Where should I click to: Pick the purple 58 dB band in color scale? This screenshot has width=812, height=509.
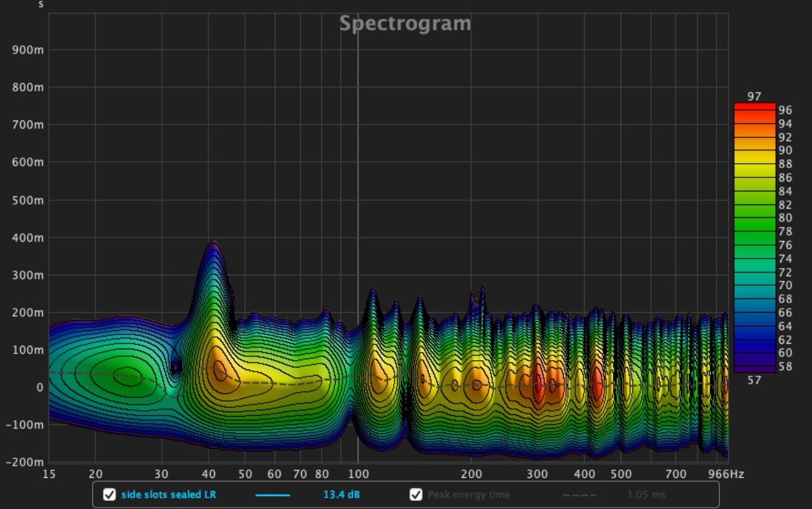(x=754, y=366)
